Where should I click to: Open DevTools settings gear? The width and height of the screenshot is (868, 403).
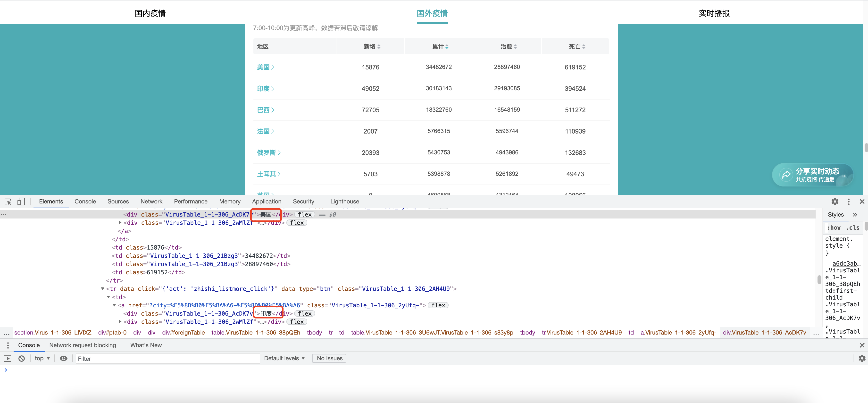coord(835,201)
